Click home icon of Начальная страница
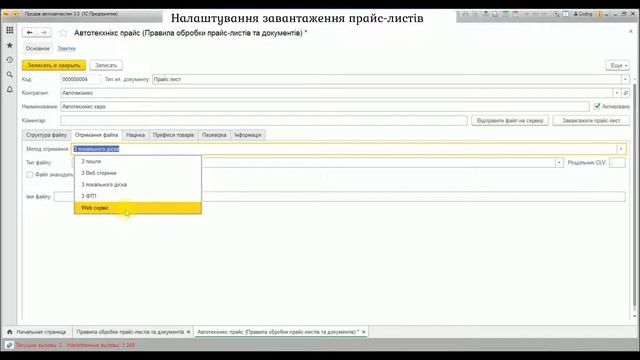640x360 pixels. (10, 332)
